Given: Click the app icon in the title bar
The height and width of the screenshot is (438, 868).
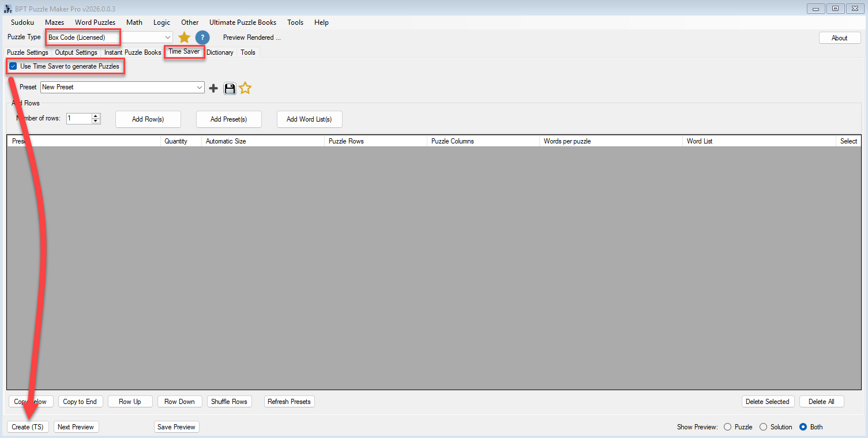Looking at the screenshot, I should 8,9.
